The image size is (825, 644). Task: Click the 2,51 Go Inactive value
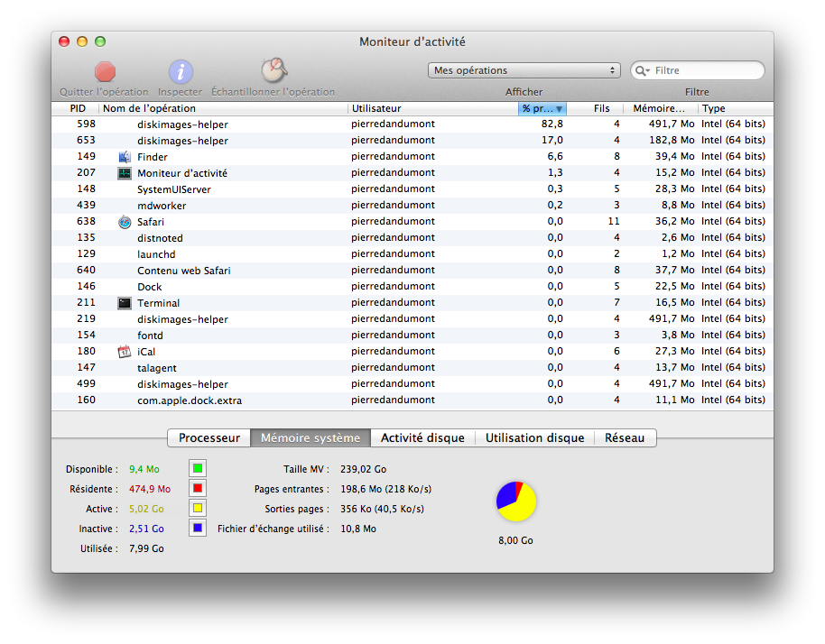point(146,529)
